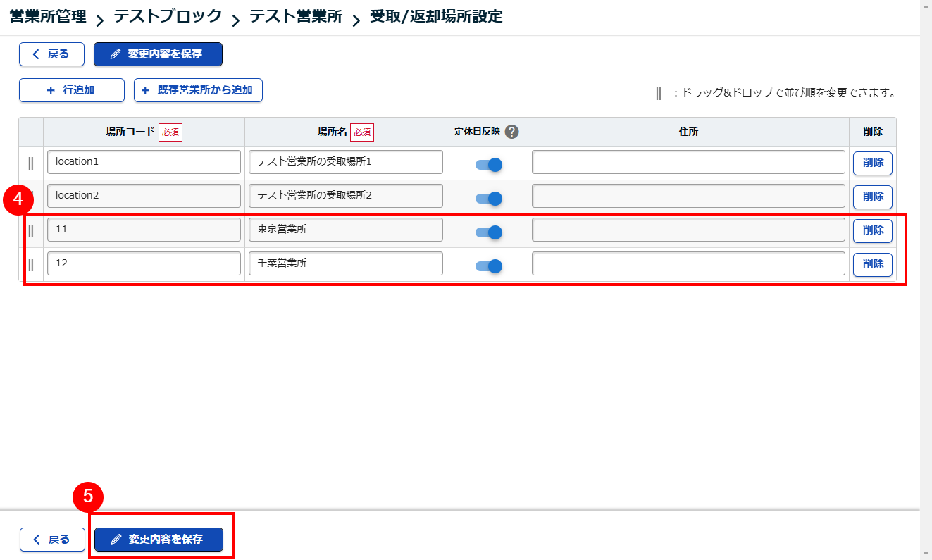This screenshot has width=932, height=560.
Task: Click drag handle of the 東京営業所 row
Action: [x=31, y=230]
